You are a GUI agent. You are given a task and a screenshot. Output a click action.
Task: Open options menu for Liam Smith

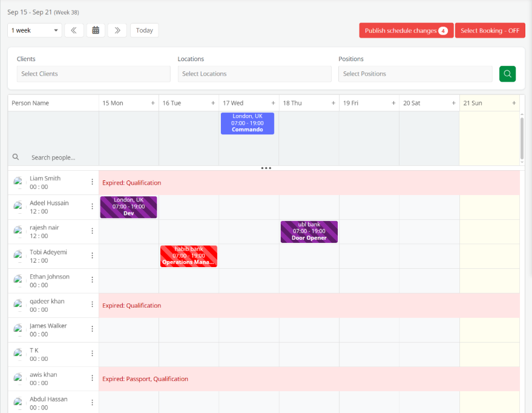click(93, 182)
